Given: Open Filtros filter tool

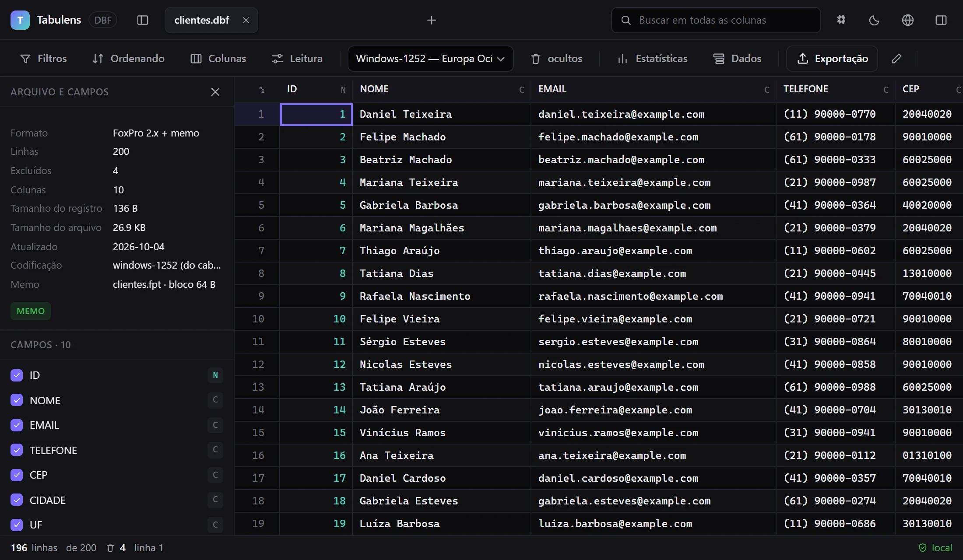Looking at the screenshot, I should click(44, 59).
